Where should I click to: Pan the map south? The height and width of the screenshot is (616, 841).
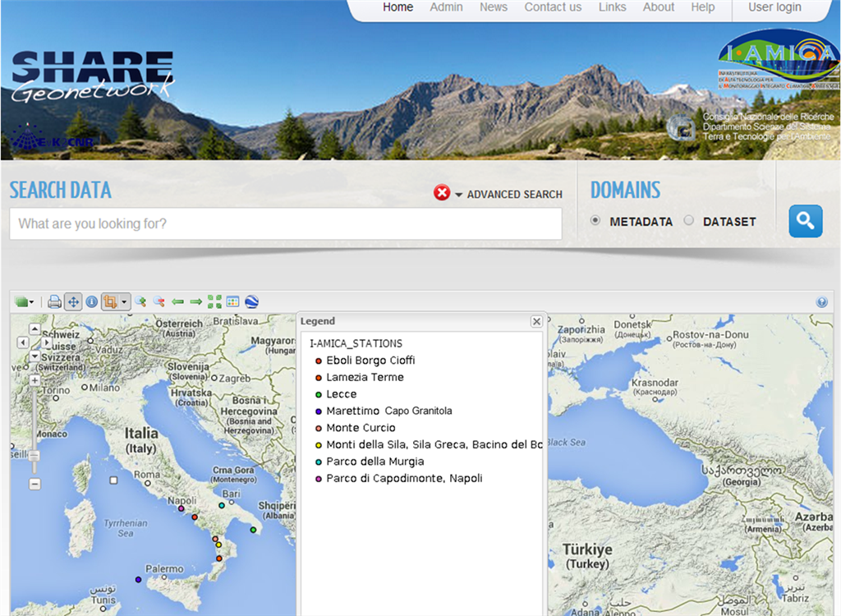click(34, 355)
